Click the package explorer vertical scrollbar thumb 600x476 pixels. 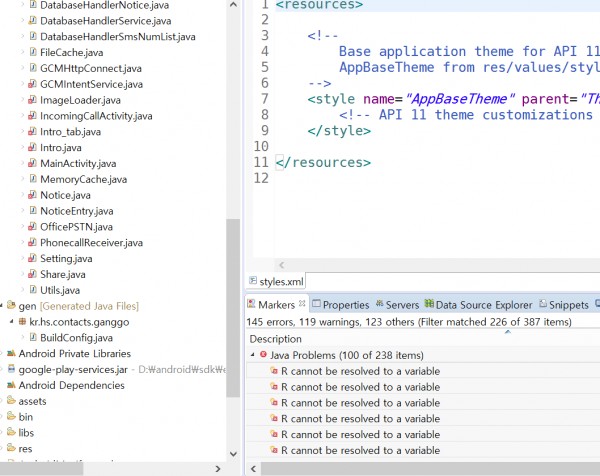233,308
